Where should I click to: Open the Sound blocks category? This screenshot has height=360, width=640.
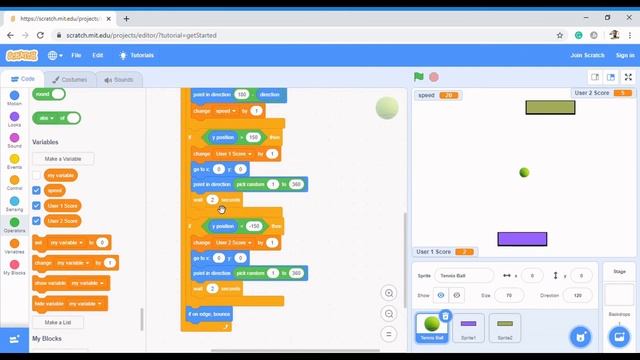click(14, 141)
